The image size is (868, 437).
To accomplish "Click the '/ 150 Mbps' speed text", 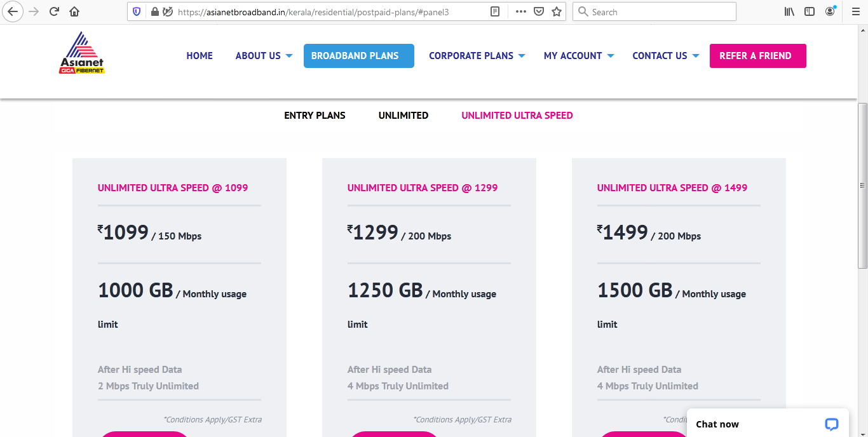I will [x=177, y=236].
